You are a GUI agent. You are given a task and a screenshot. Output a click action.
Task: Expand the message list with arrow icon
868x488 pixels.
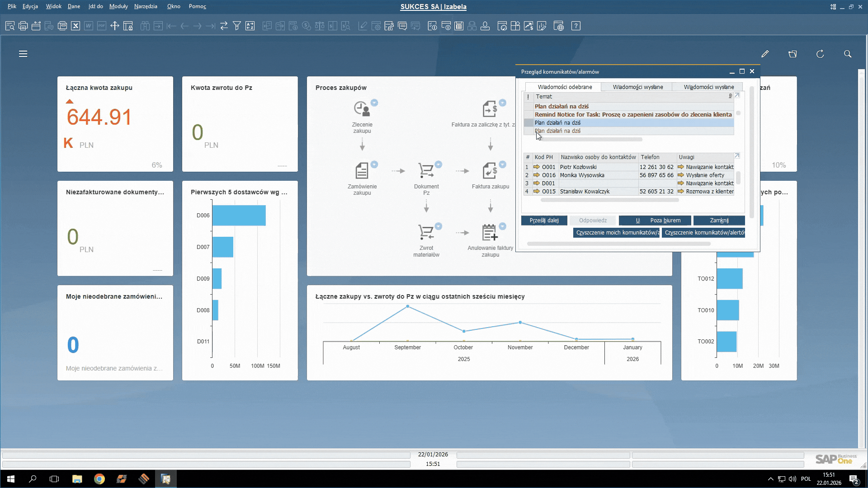pos(737,95)
